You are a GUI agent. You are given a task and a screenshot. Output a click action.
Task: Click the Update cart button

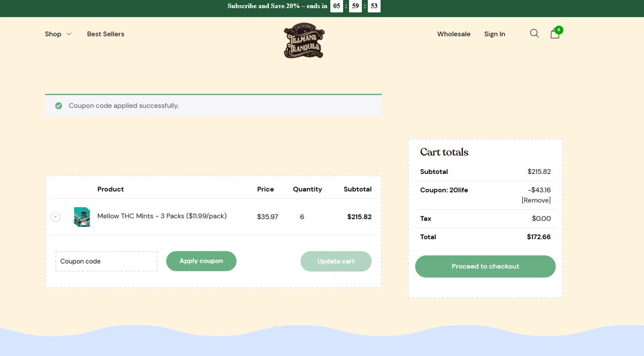(336, 261)
